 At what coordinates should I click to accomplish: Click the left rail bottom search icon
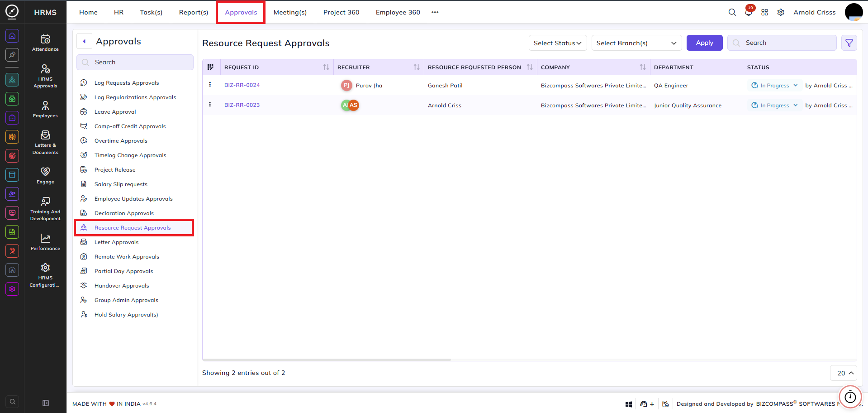pos(13,401)
